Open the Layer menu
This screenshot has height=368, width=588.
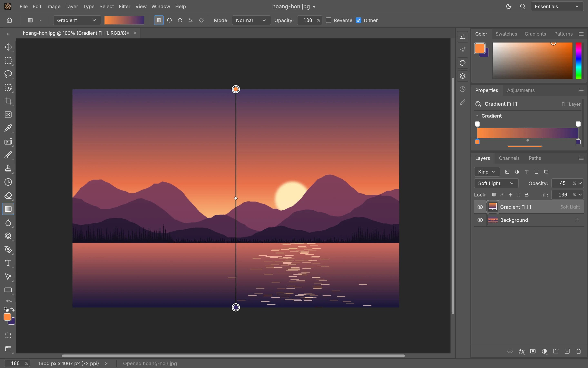(x=71, y=7)
